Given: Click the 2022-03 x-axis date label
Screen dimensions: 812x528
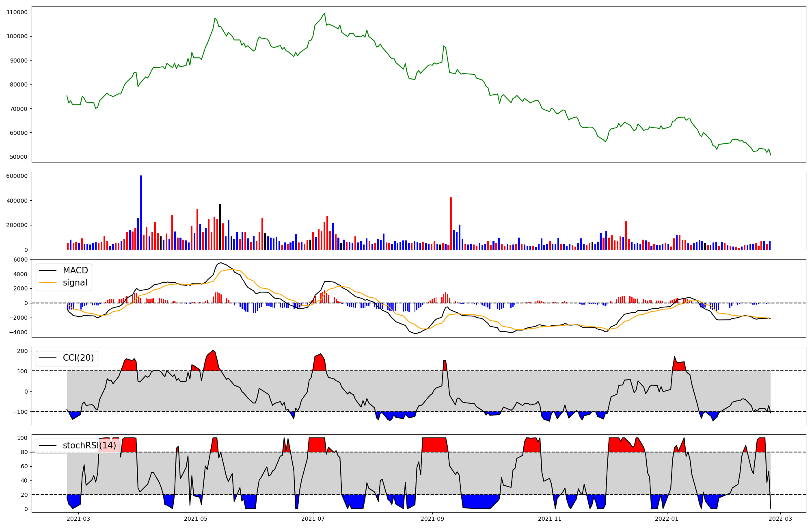Looking at the screenshot, I should 781,519.
